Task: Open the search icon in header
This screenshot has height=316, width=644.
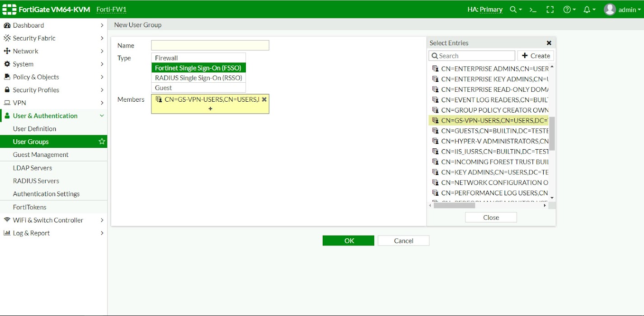Action: 513,9
